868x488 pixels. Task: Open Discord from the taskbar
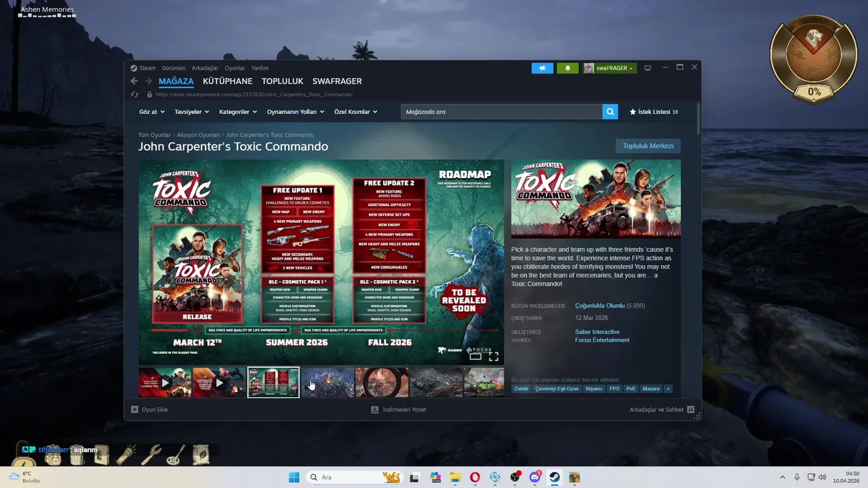[x=535, y=477]
